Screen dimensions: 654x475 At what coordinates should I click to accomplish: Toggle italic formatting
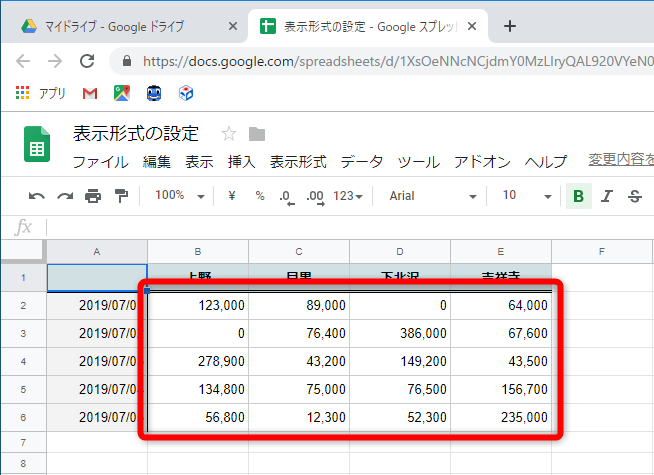click(606, 196)
